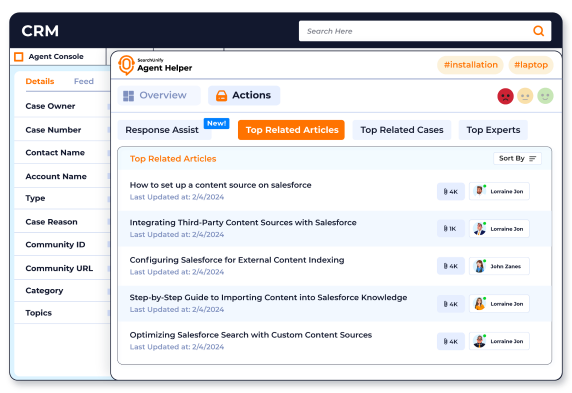The height and width of the screenshot is (393, 572).
Task: Click Lorraine Jon avatar on Step-by-Step Guide row
Action: point(479,304)
